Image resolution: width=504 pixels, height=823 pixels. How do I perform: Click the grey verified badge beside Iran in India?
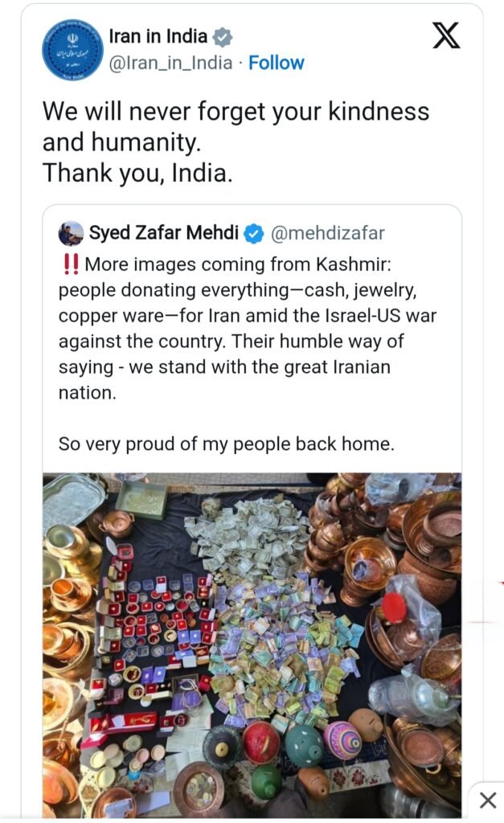click(222, 37)
